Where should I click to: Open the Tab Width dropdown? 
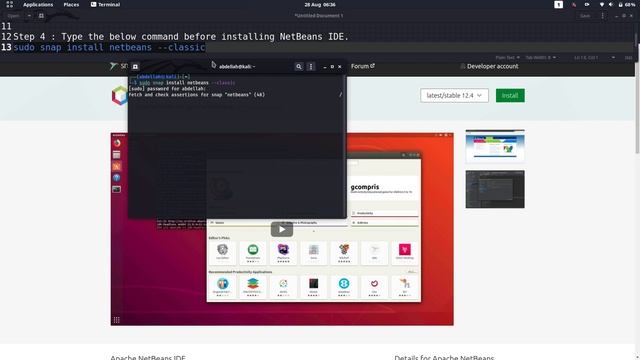coord(540,58)
